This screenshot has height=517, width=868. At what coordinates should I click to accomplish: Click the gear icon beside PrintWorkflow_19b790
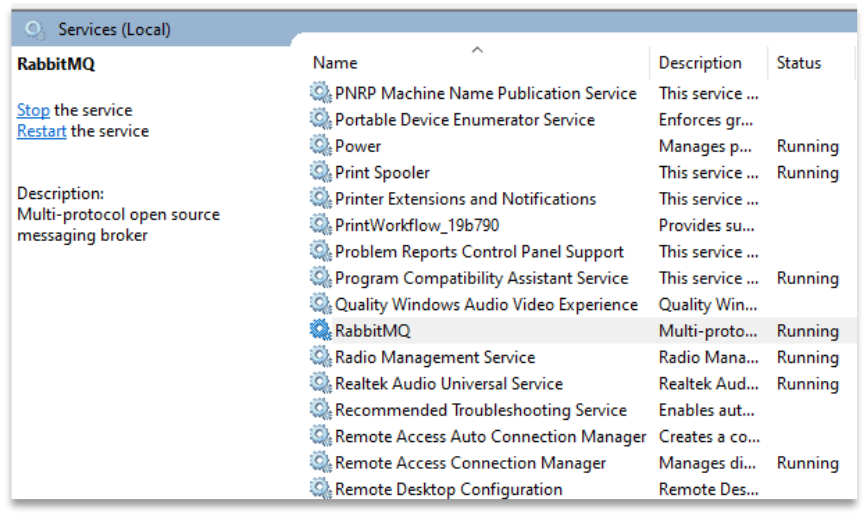(320, 225)
